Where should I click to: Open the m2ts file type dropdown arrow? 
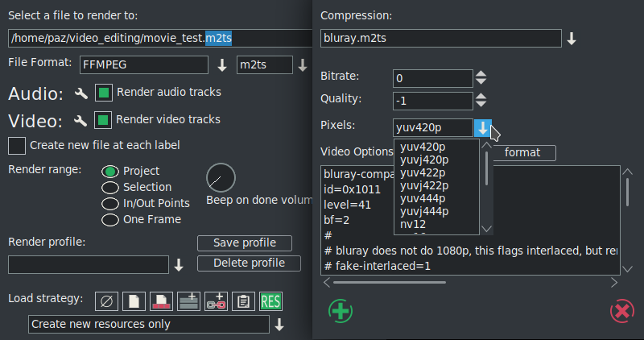pos(303,65)
